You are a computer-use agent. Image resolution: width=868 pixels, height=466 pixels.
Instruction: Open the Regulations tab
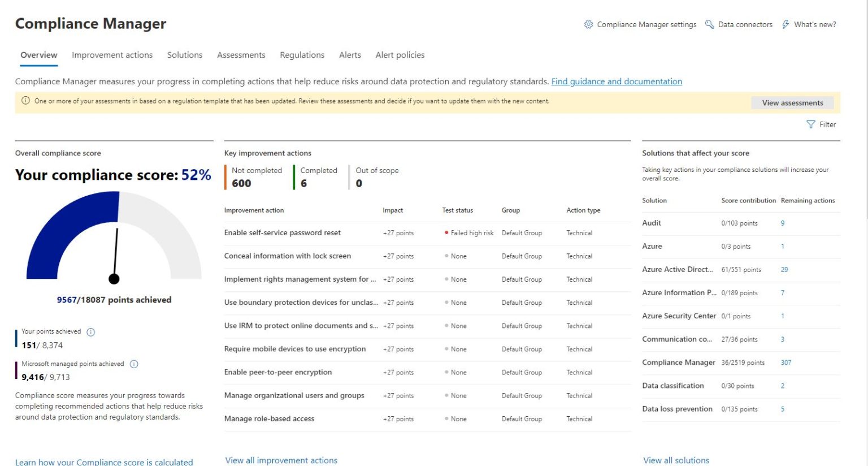[302, 55]
